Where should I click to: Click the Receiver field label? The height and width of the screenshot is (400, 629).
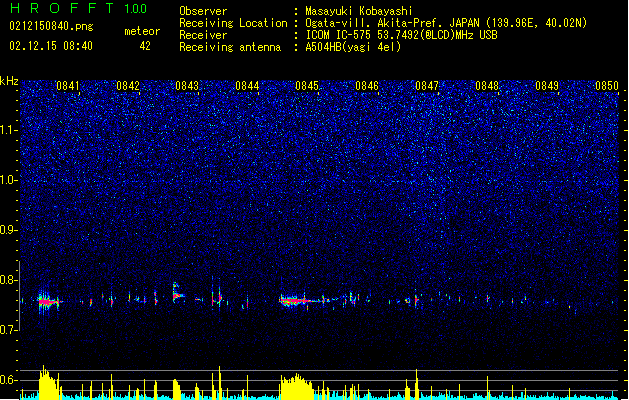coord(203,35)
